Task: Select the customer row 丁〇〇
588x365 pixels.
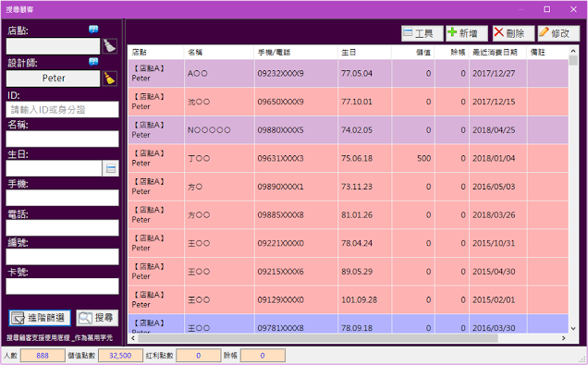Action: point(348,159)
